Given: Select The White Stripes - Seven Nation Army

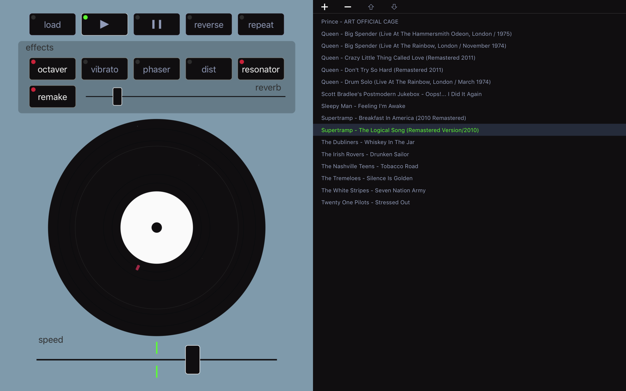Looking at the screenshot, I should pos(470,190).
